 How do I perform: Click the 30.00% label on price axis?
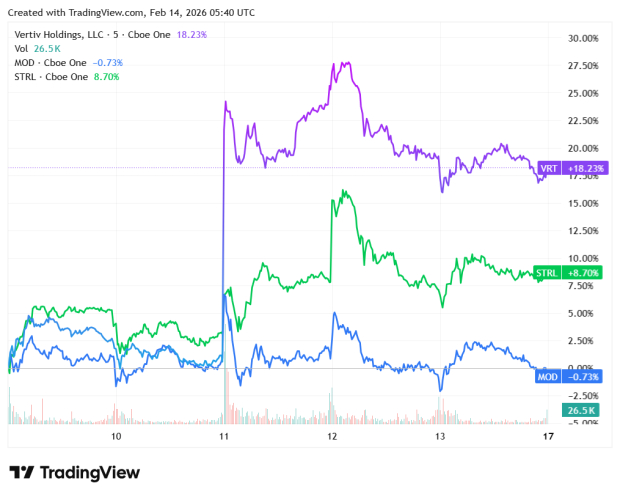[x=582, y=38]
